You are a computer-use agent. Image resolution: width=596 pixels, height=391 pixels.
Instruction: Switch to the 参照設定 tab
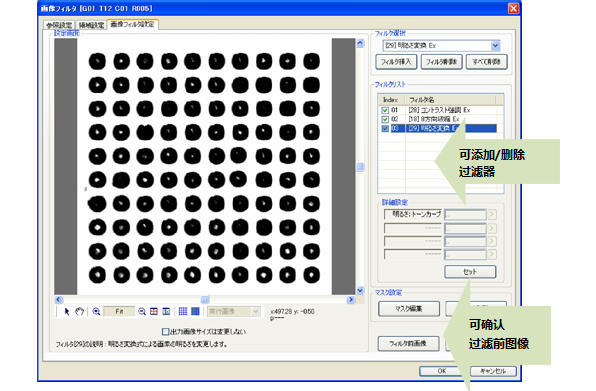(x=59, y=25)
